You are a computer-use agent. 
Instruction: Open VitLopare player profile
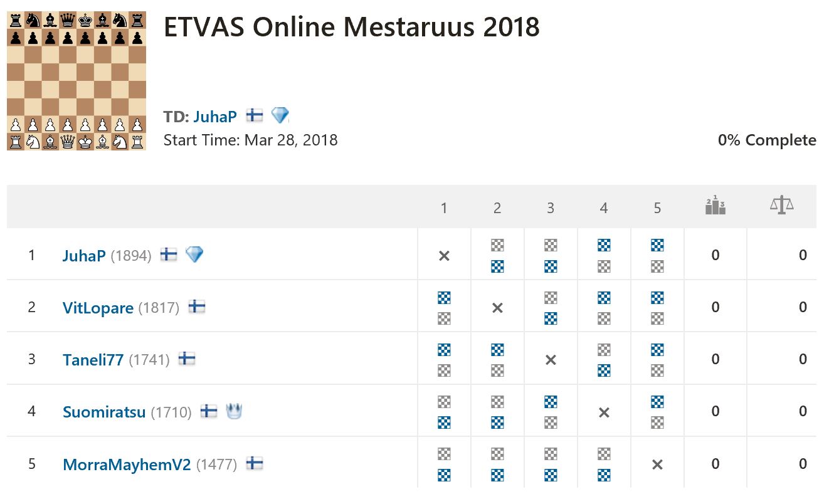tap(98, 308)
